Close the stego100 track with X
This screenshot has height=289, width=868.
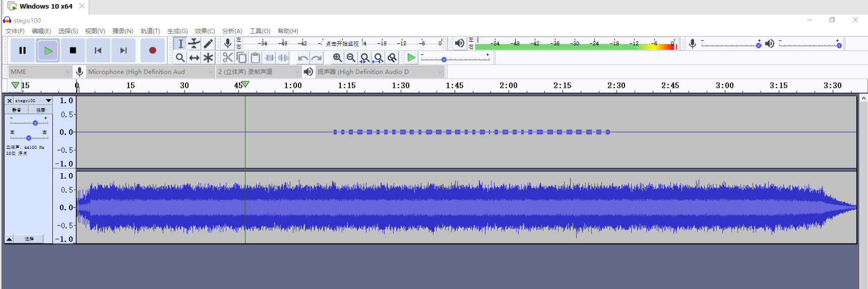pyautogui.click(x=9, y=100)
